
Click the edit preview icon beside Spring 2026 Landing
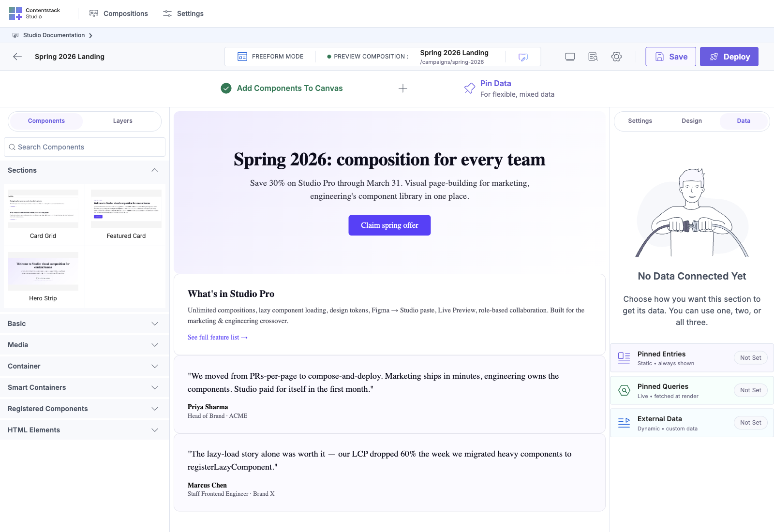(523, 57)
